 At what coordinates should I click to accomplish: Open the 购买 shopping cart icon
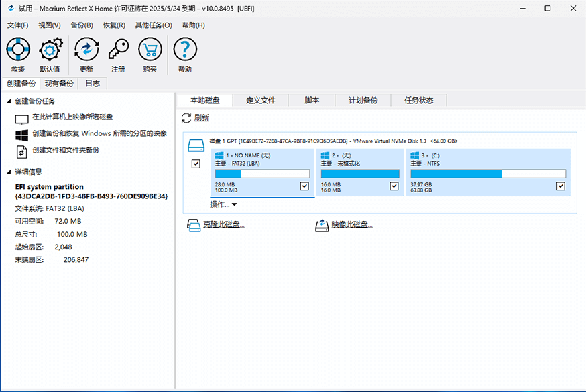pyautogui.click(x=150, y=49)
